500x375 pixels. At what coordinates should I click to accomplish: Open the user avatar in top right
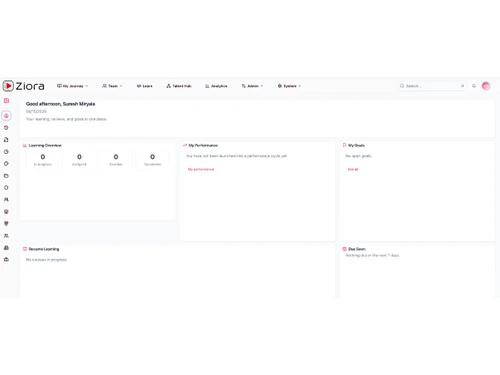tap(486, 86)
